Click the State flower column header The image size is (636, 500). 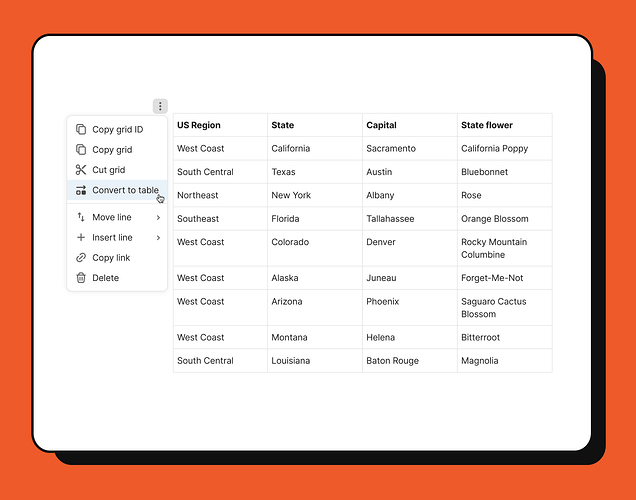[505, 125]
